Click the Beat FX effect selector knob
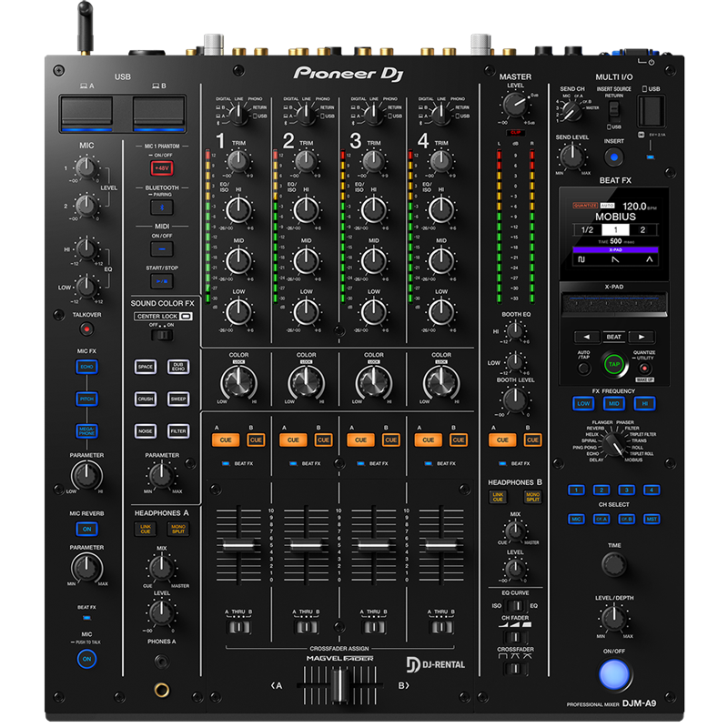This screenshot has width=728, height=728. click(613, 445)
